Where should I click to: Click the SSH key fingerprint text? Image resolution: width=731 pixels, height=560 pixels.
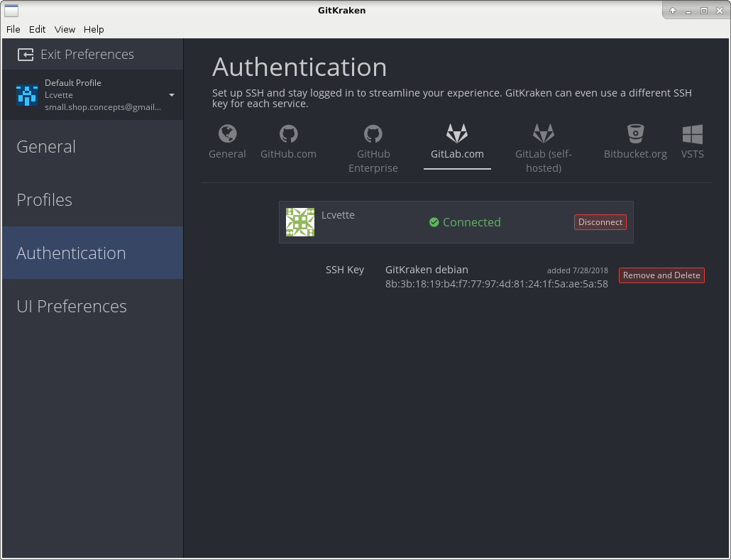pyautogui.click(x=497, y=284)
